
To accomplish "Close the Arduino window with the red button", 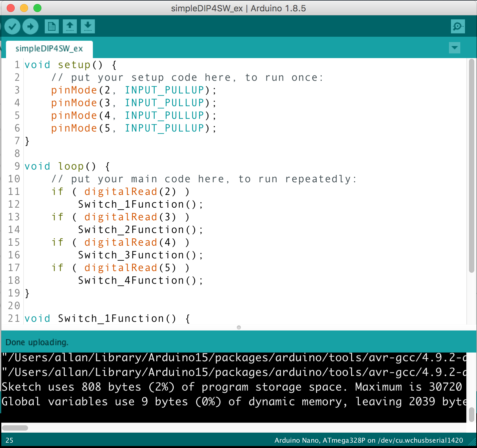I will pos(11,8).
